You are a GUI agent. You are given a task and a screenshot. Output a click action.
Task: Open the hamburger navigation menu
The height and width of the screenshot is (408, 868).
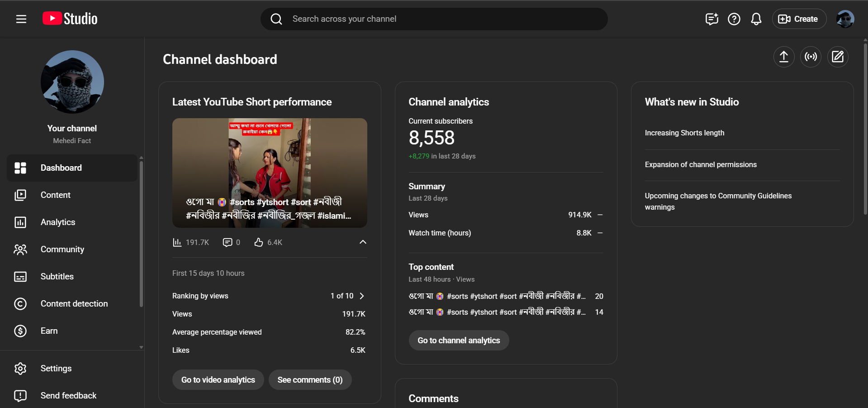[21, 19]
